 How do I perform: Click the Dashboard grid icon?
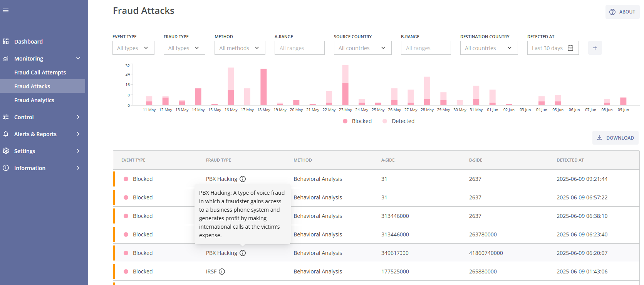6,41
